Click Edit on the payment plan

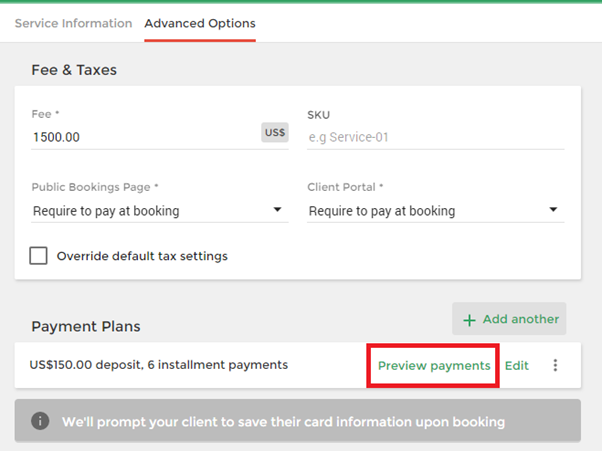click(516, 365)
